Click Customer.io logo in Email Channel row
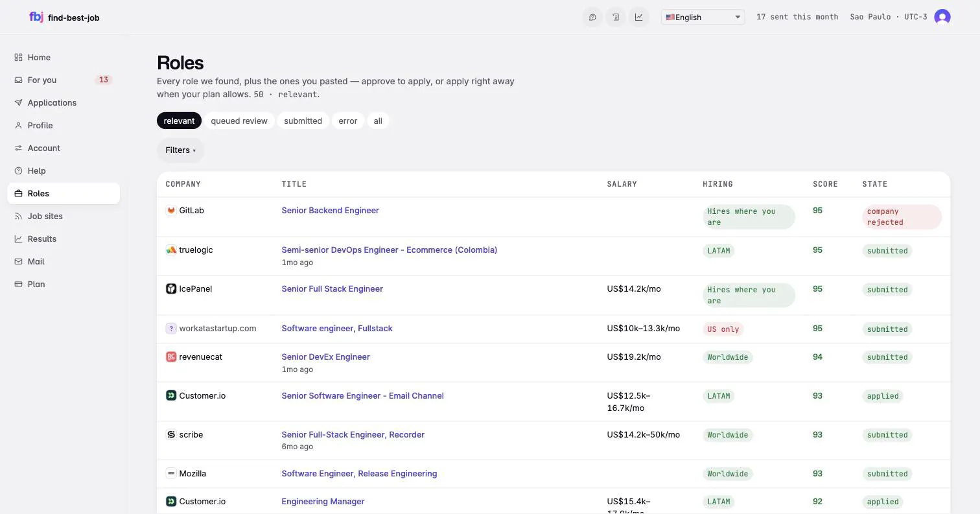This screenshot has width=980, height=514. tap(171, 396)
